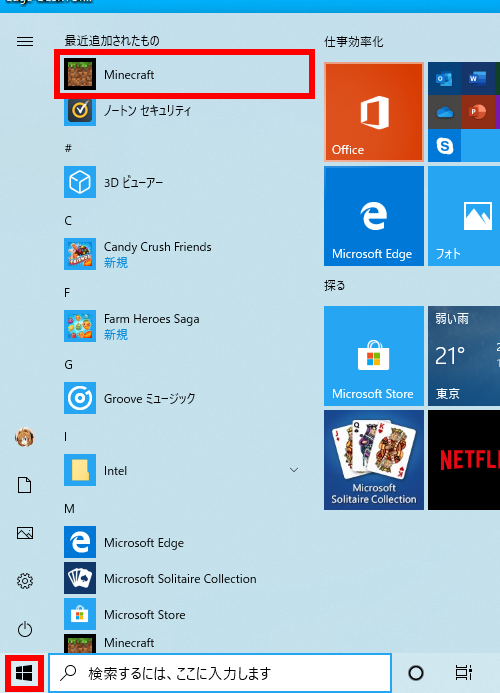Image resolution: width=500 pixels, height=693 pixels.
Task: Click the C section letter header
Action: [x=68, y=221]
